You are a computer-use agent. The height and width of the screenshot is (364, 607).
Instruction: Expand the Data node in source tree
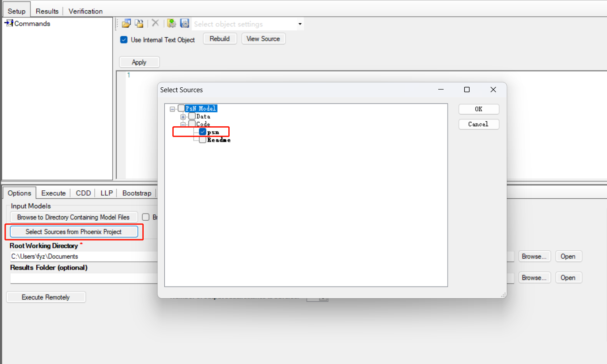click(x=183, y=116)
